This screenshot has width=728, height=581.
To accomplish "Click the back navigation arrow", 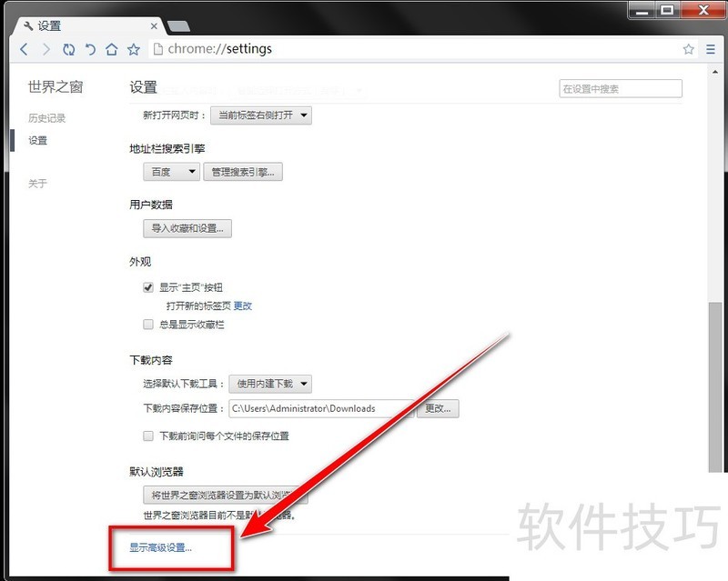I will point(25,49).
